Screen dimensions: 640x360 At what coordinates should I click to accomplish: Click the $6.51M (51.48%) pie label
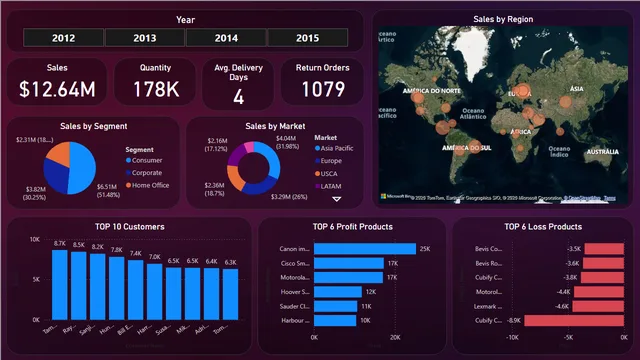108,191
